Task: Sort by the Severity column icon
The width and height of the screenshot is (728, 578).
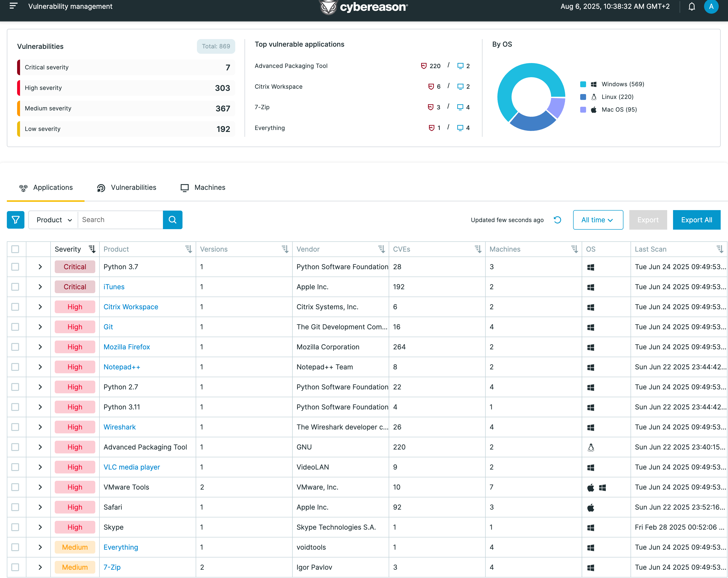Action: click(x=92, y=249)
